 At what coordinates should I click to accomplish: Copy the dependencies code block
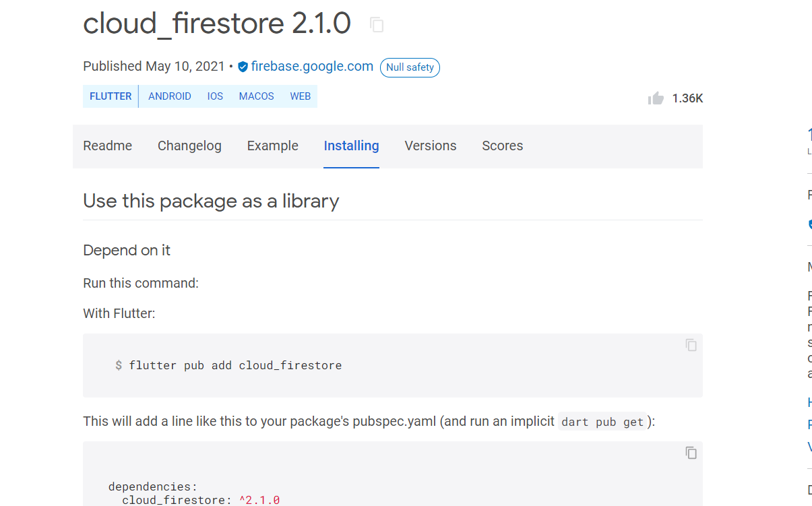coord(691,453)
